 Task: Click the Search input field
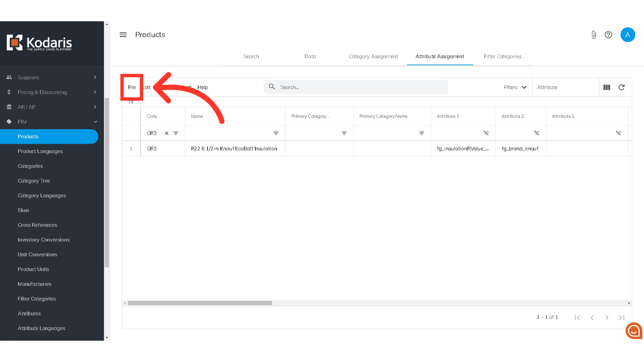[362, 87]
